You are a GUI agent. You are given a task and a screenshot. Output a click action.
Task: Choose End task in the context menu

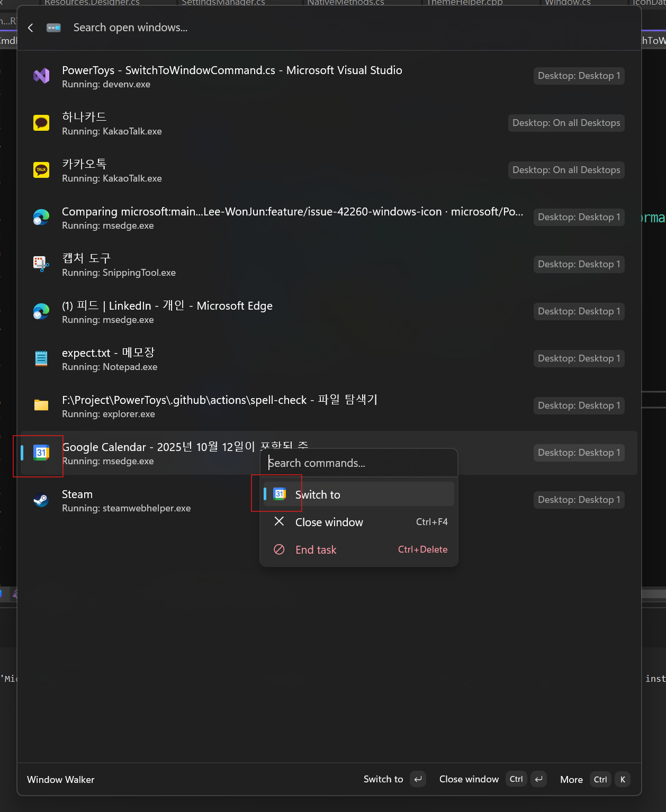click(359, 549)
